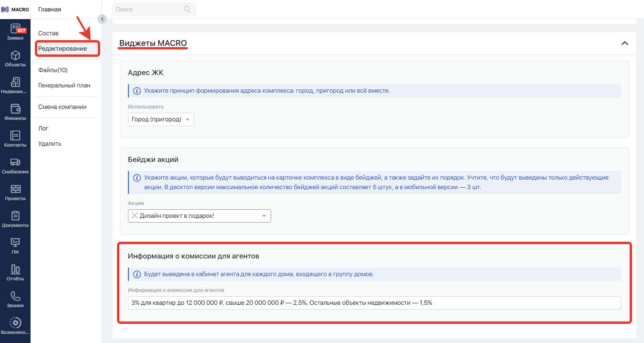This screenshot has width=644, height=343.
Task: Open Генеральный план menu item
Action: click(64, 86)
